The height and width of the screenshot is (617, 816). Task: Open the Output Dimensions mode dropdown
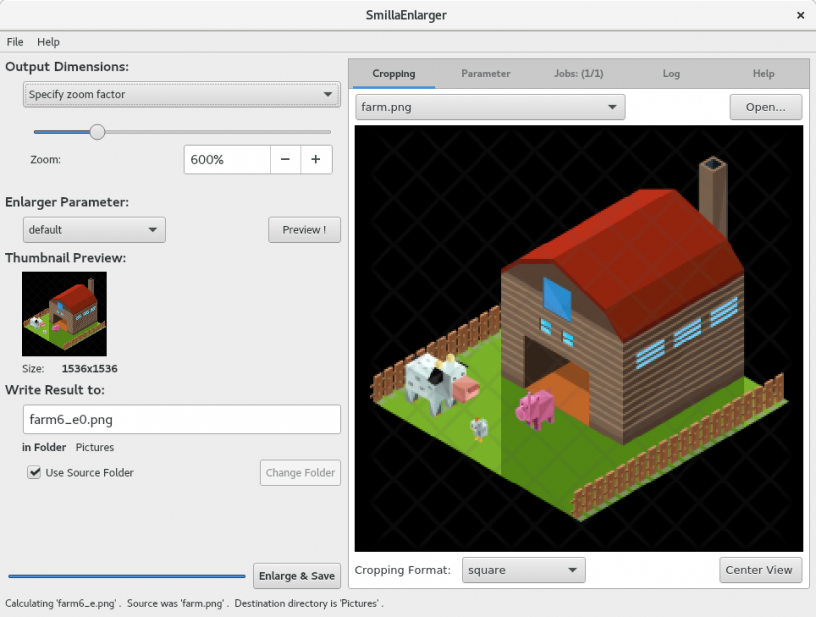180,93
